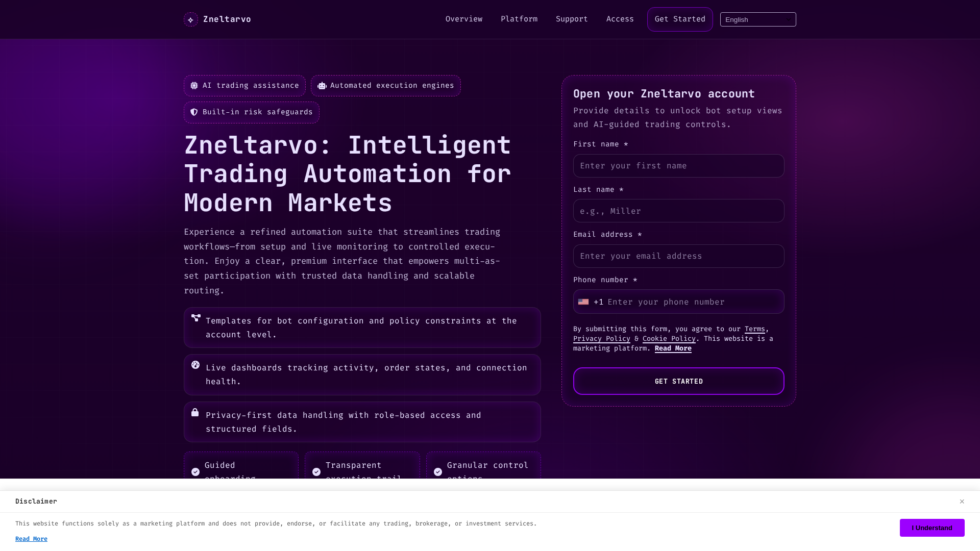
Task: Open the Terms link
Action: [x=754, y=329]
